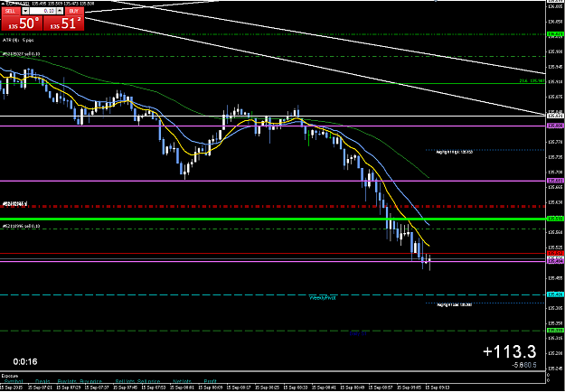
Task: Select the topmost sell 0.10 order label
Action: tap(21, 53)
